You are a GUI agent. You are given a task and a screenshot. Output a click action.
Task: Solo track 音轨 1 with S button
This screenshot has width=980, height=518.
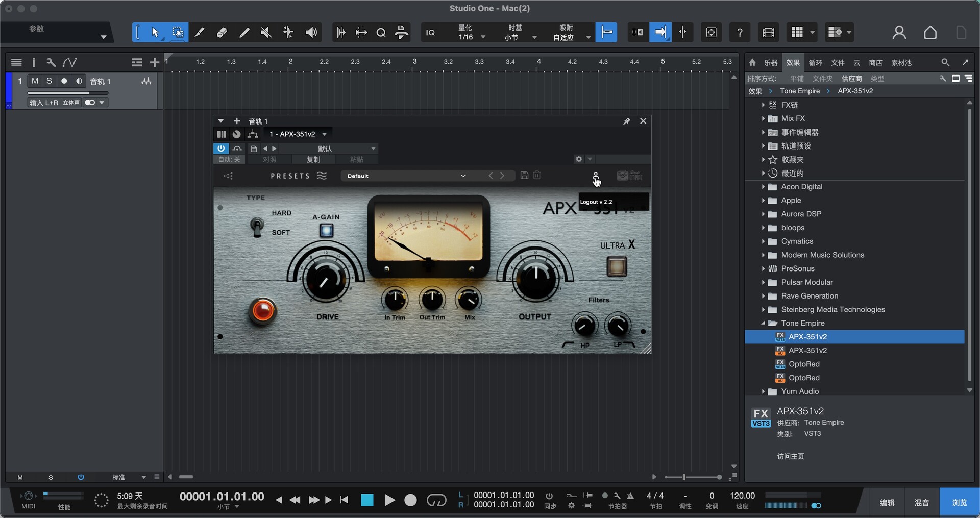coord(49,81)
